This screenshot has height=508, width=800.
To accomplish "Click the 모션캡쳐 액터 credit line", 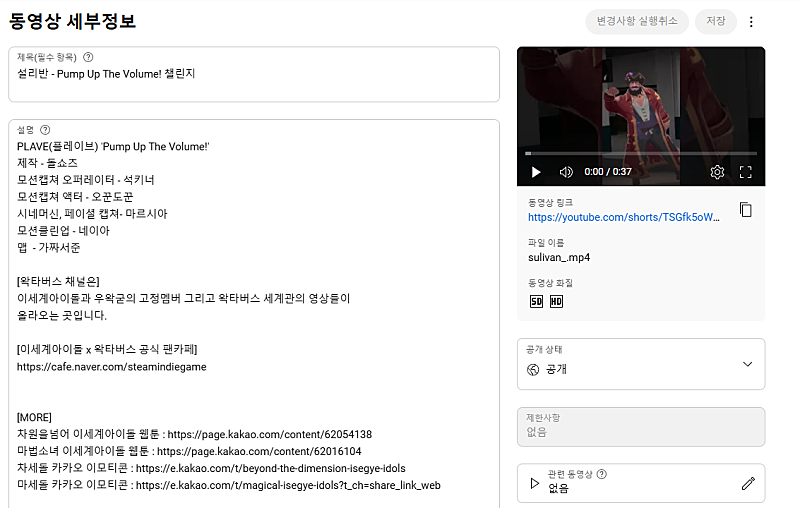I will (74, 197).
